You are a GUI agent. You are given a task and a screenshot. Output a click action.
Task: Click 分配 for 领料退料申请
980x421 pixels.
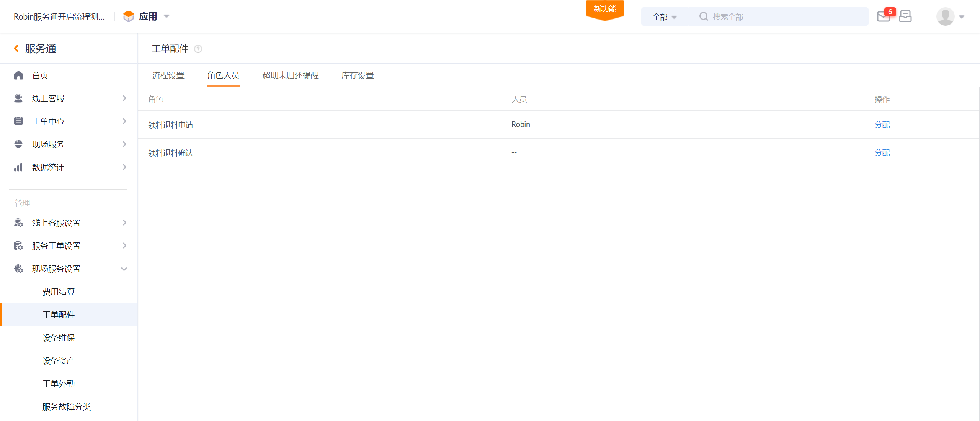882,124
